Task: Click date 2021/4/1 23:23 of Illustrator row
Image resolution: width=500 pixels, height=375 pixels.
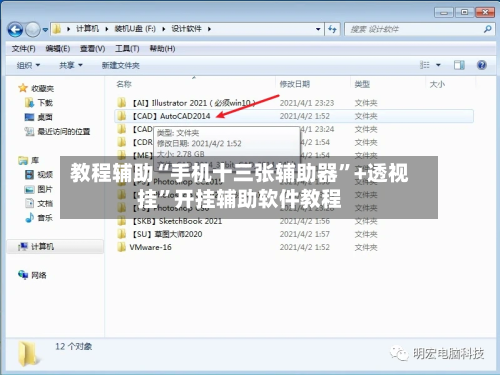Action: tap(307, 103)
